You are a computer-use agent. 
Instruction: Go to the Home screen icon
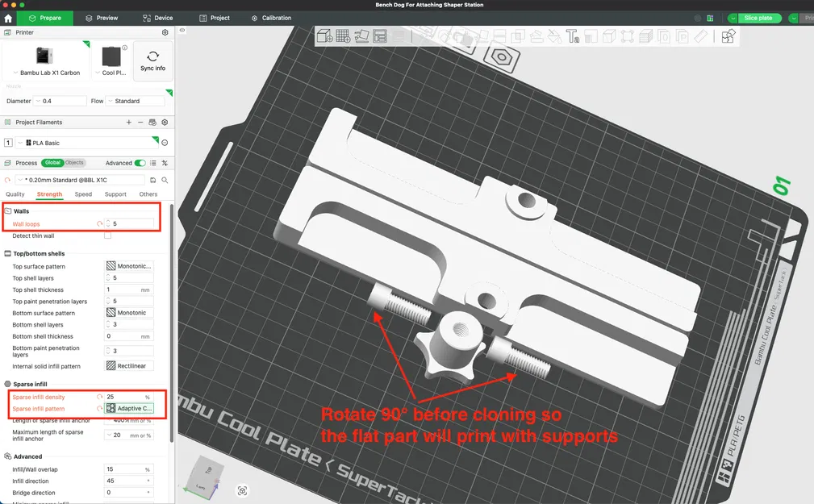[x=8, y=19]
